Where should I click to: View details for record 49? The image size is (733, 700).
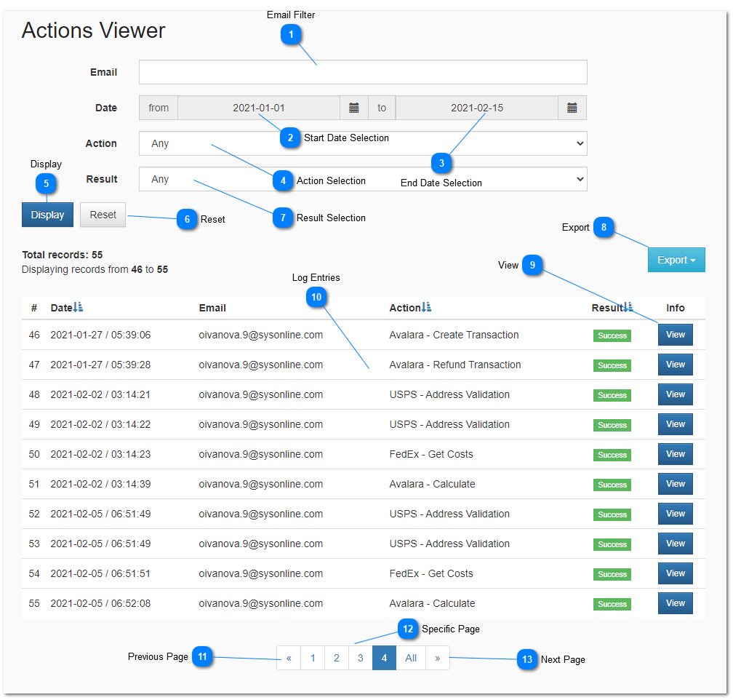[x=675, y=424]
